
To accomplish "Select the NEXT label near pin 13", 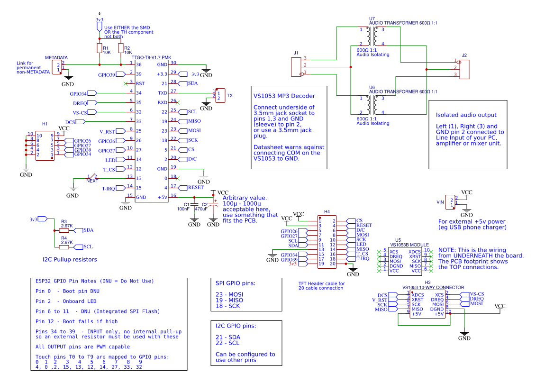I will point(93,181).
